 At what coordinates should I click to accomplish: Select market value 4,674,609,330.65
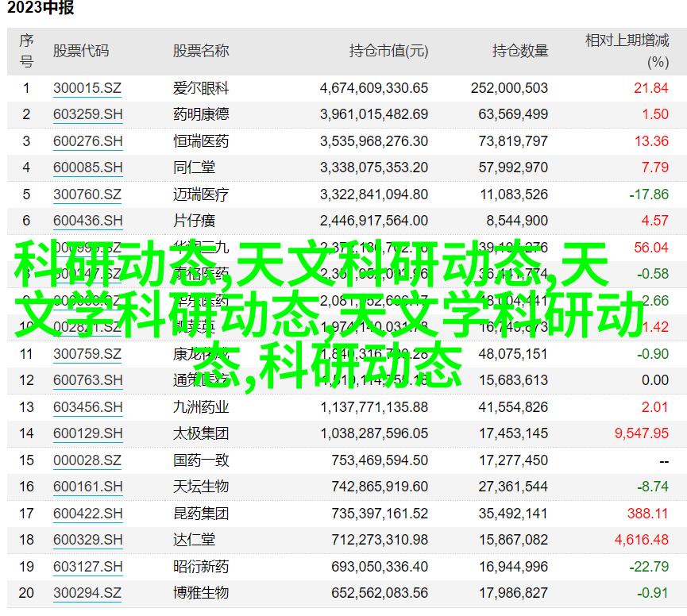click(x=374, y=88)
